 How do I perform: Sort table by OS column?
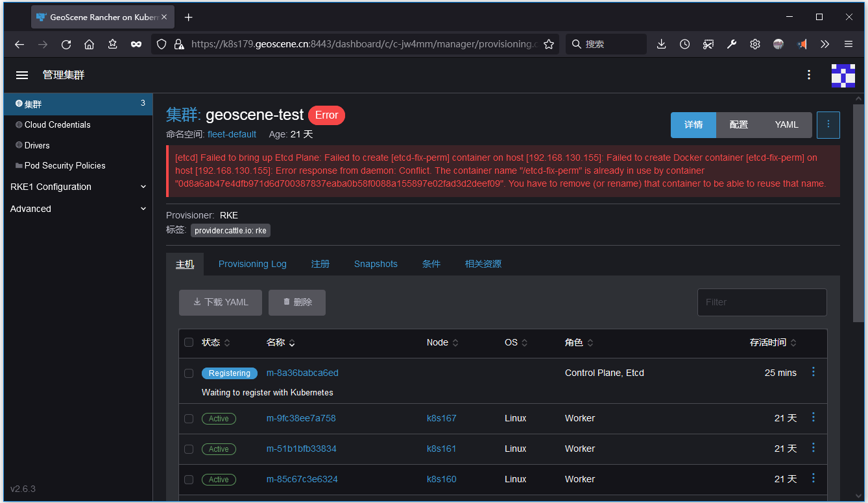coord(516,342)
